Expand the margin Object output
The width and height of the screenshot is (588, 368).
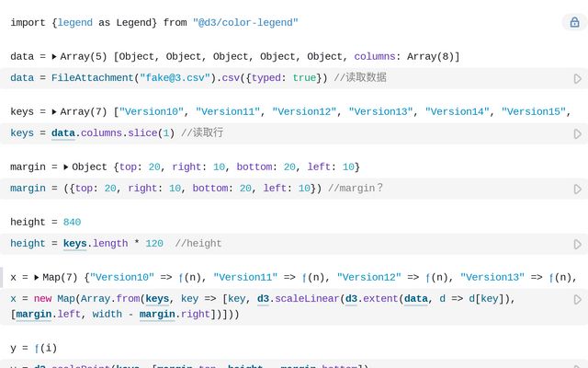tap(65, 167)
